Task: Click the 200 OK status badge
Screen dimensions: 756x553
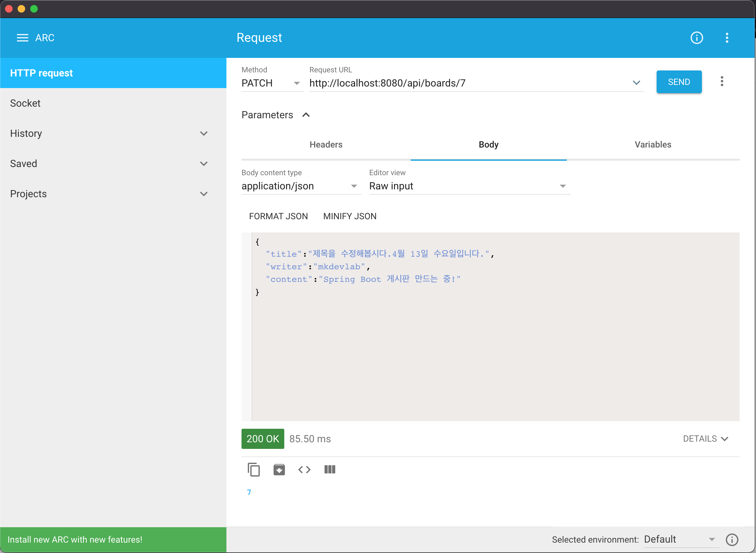Action: point(263,438)
